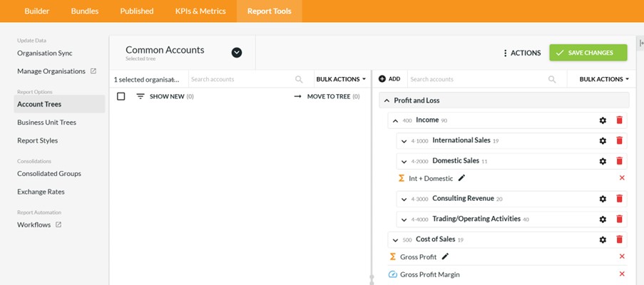This screenshot has width=644, height=285.
Task: Click the Int + Domestic label
Action: tap(431, 178)
